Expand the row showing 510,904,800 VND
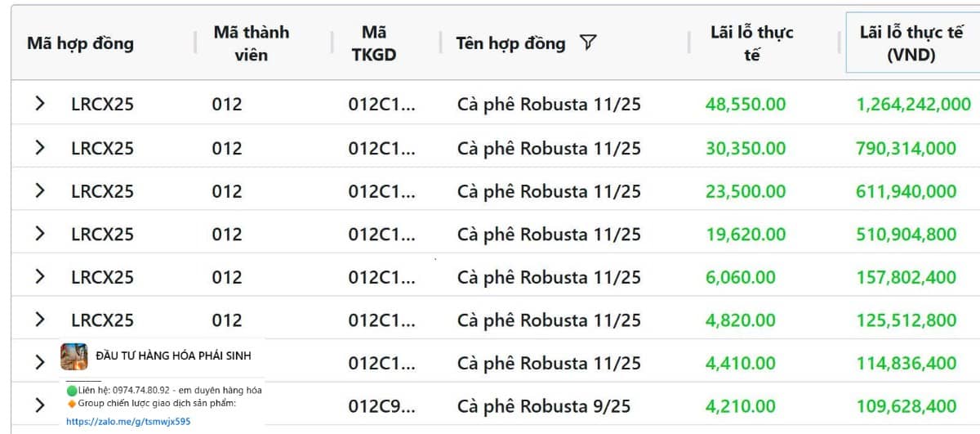 tap(39, 234)
